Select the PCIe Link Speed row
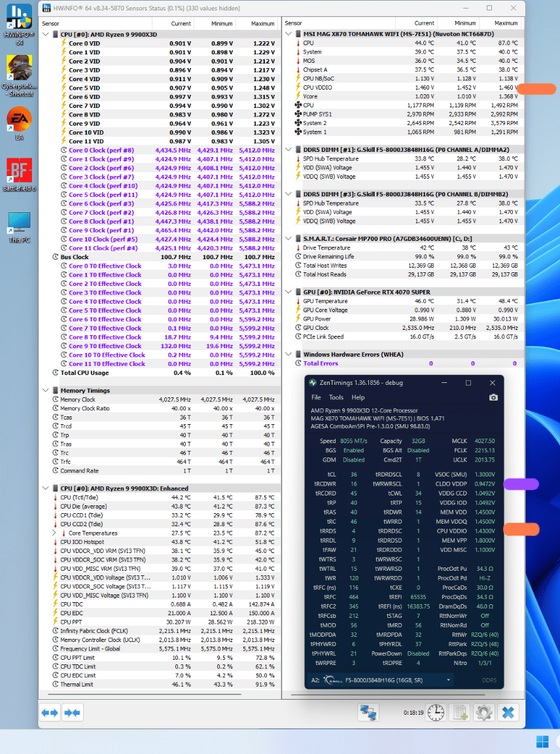 tap(403, 336)
